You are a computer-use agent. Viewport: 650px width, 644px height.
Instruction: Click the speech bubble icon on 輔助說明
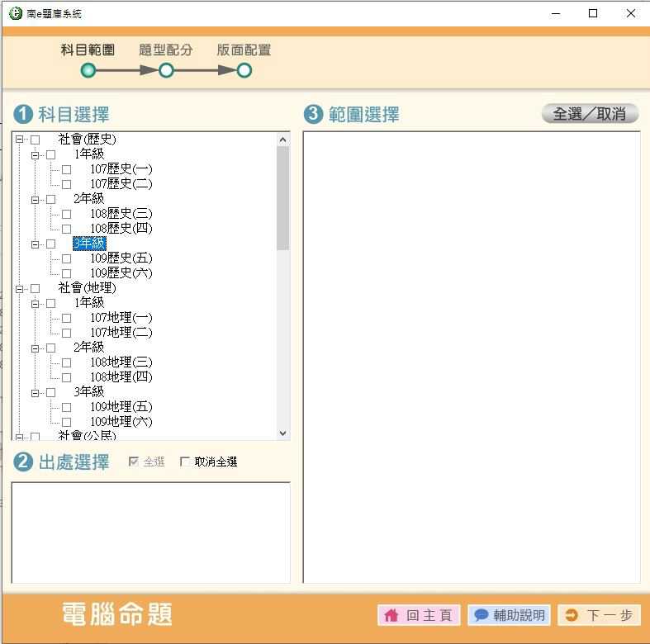[x=481, y=615]
